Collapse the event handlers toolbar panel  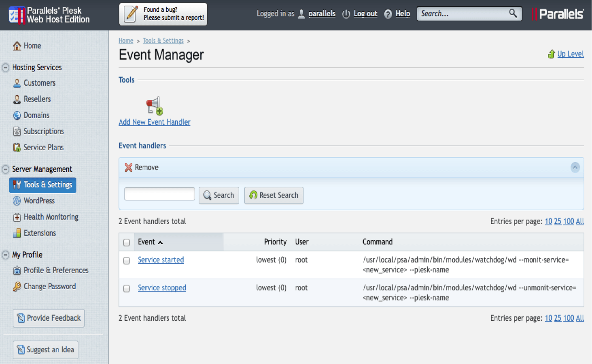(x=575, y=167)
